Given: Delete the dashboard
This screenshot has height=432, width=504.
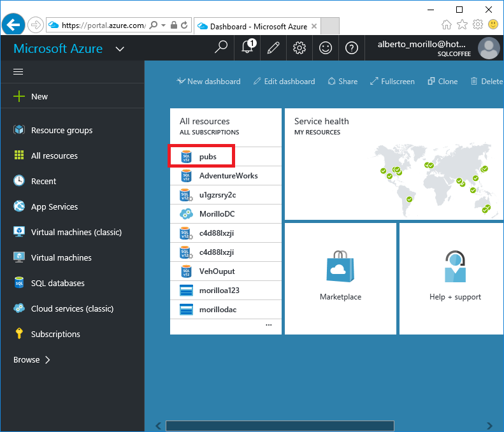Looking at the screenshot, I should pyautogui.click(x=487, y=82).
